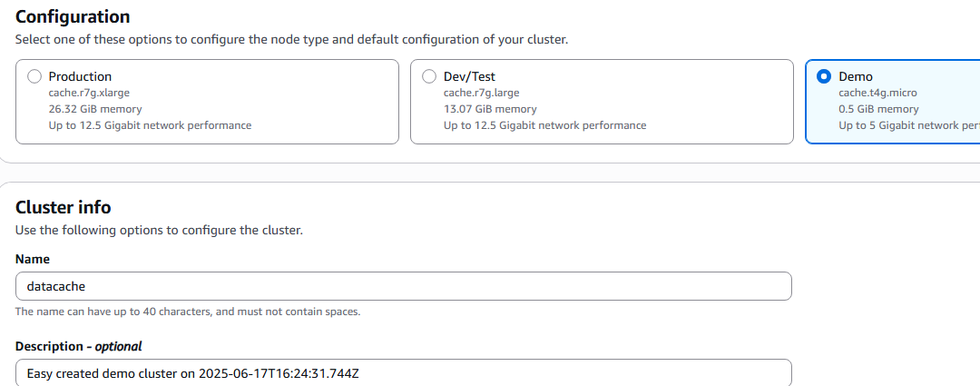Focus the Description field with demo cluster text

(404, 373)
